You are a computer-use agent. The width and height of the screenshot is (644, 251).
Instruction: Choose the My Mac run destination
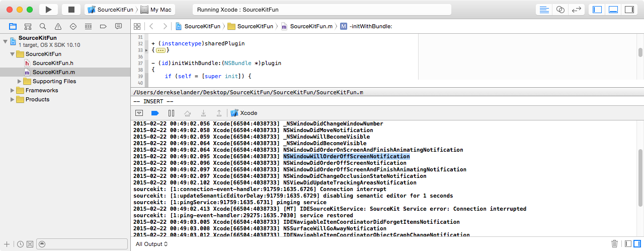point(156,10)
